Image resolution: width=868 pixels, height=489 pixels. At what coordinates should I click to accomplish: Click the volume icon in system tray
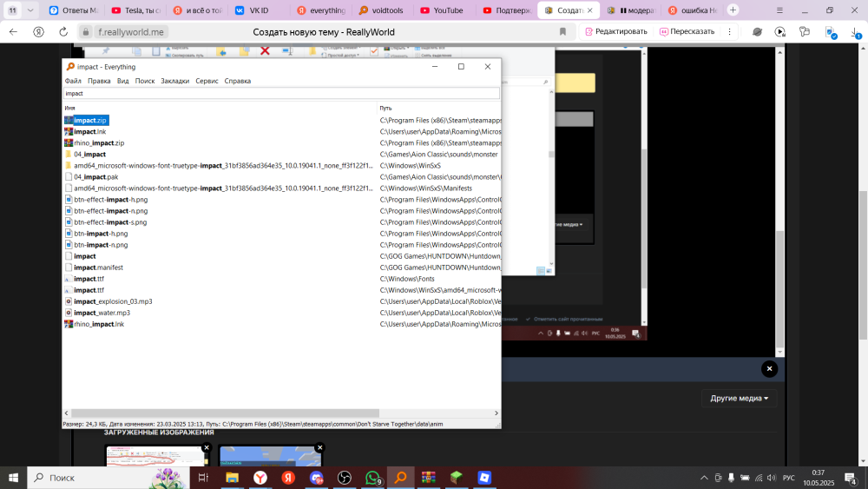pos(772,478)
